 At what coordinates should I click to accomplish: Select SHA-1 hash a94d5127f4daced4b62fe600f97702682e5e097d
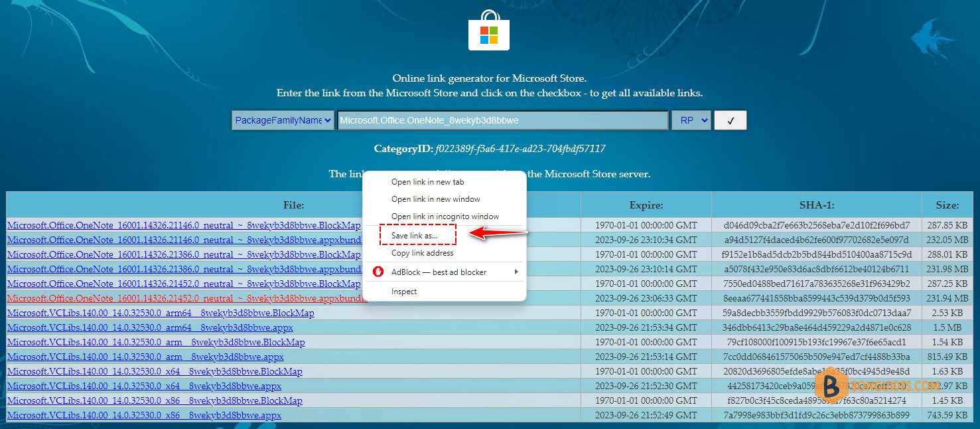click(x=817, y=240)
